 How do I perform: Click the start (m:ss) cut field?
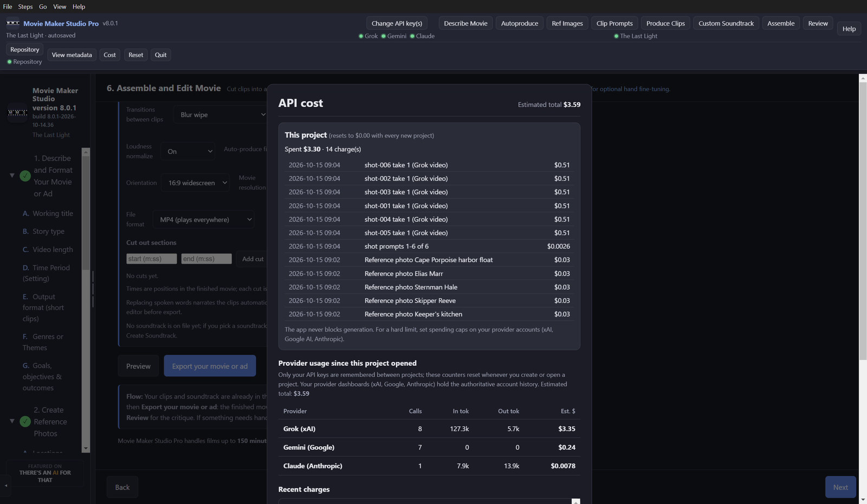[152, 259]
